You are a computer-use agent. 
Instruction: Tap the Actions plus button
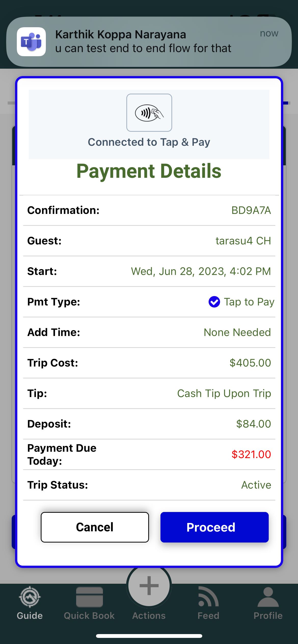click(x=149, y=586)
